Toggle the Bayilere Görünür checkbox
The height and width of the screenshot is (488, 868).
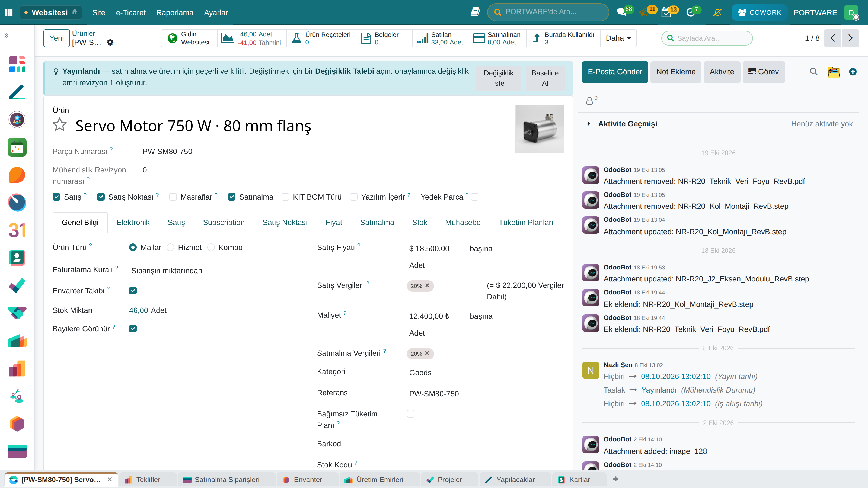(133, 329)
